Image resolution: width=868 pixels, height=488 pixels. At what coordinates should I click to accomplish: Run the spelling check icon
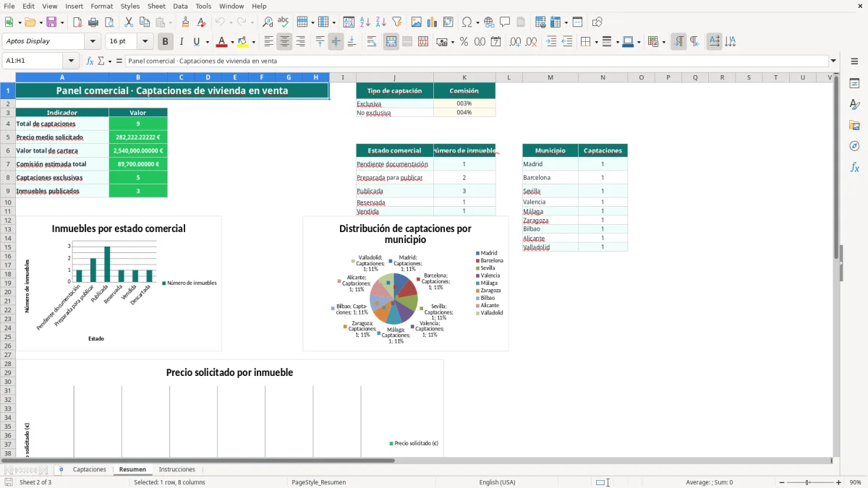284,22
